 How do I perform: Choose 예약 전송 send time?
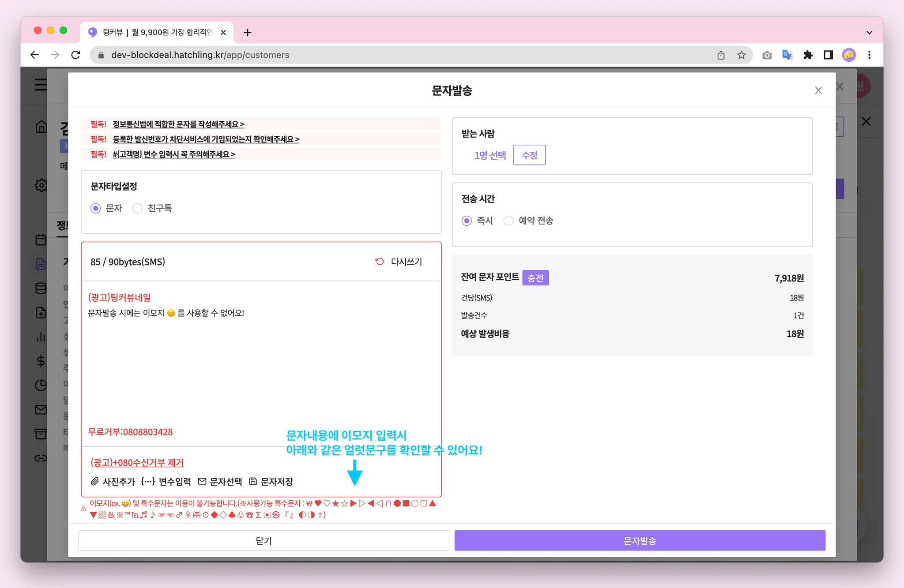(x=509, y=221)
